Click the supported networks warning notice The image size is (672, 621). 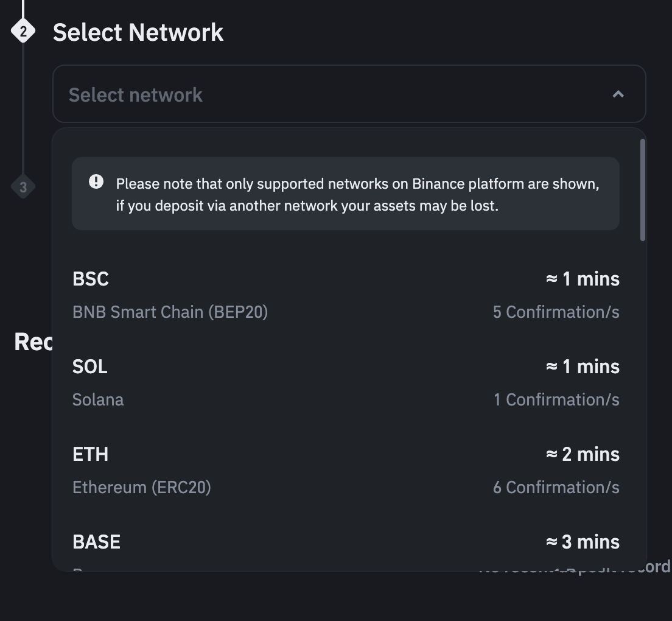click(x=357, y=195)
